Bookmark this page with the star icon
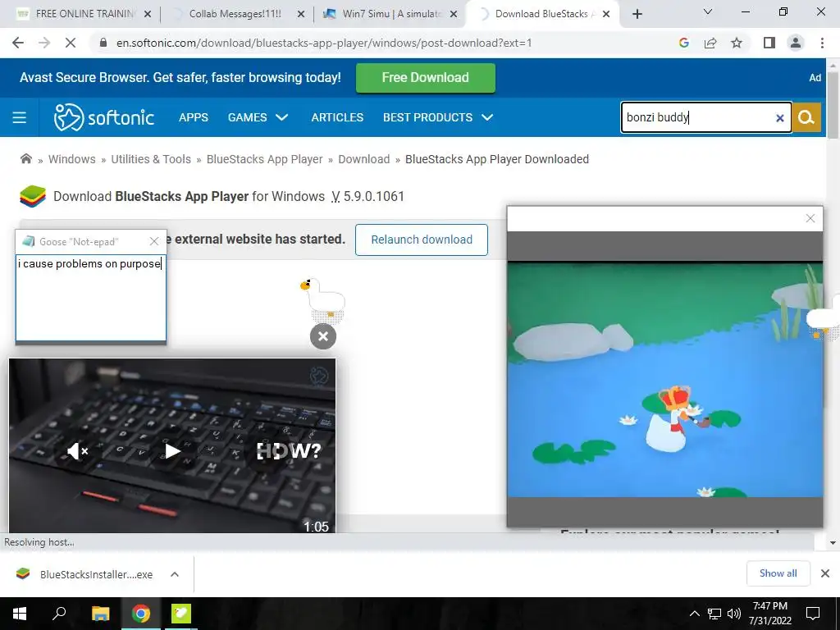This screenshot has height=630, width=840. (x=737, y=43)
